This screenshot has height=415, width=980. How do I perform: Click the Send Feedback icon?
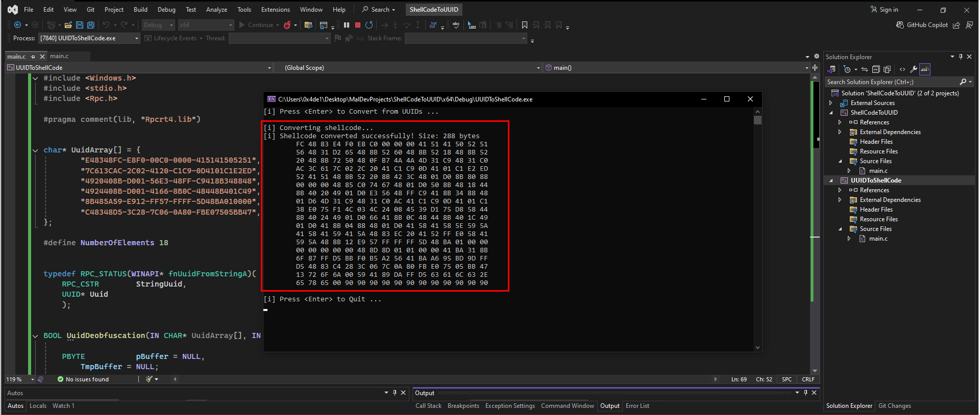tap(969, 25)
